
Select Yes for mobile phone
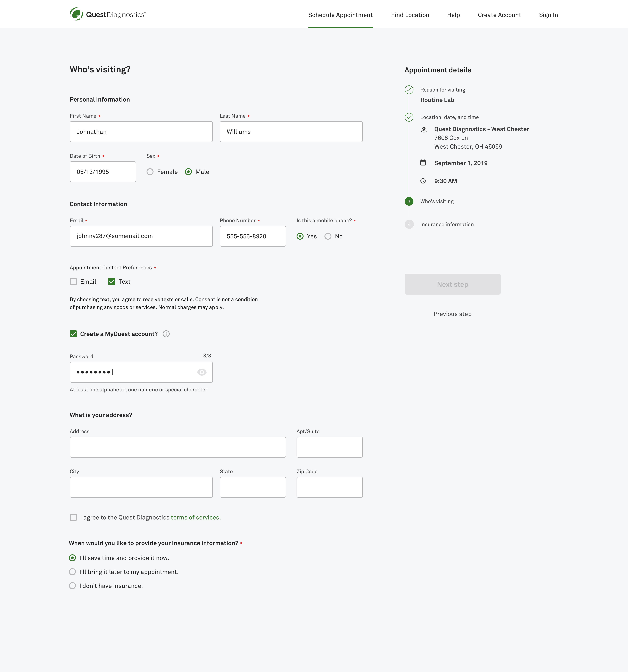tap(300, 236)
